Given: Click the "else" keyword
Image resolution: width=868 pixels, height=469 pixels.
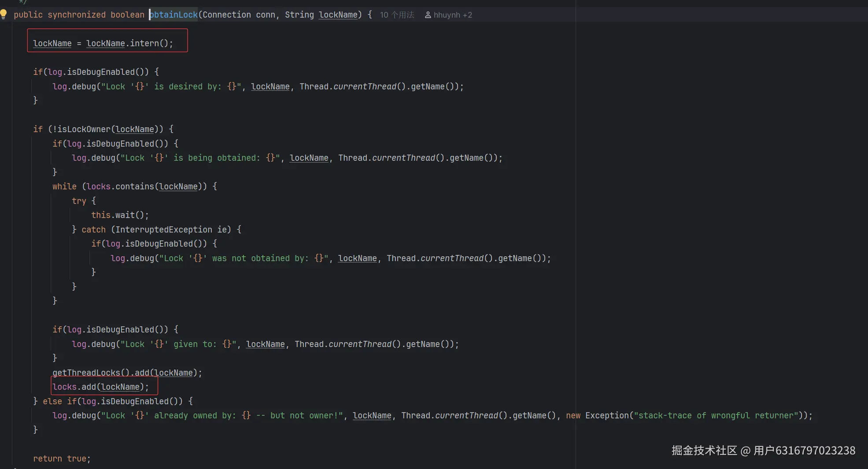Looking at the screenshot, I should coord(52,402).
